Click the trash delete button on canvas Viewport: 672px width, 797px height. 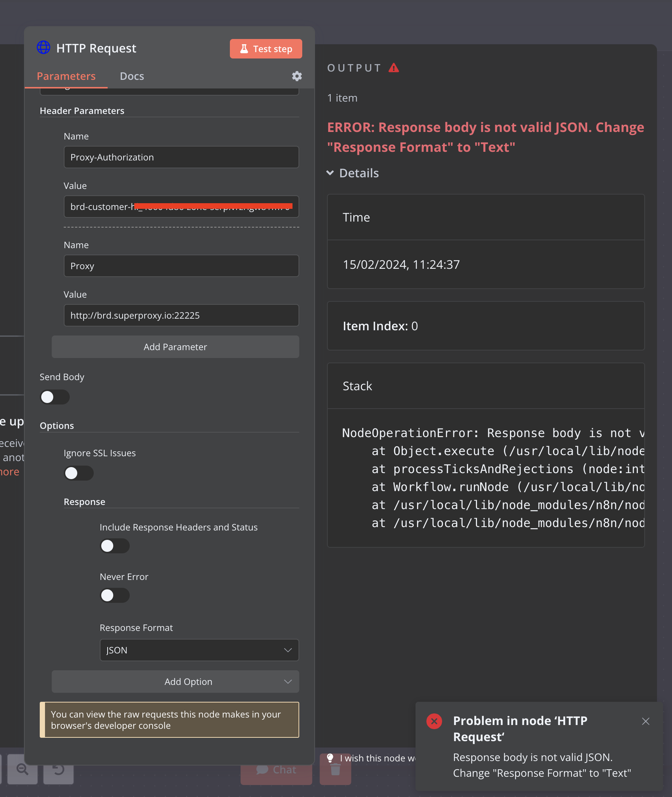point(335,770)
